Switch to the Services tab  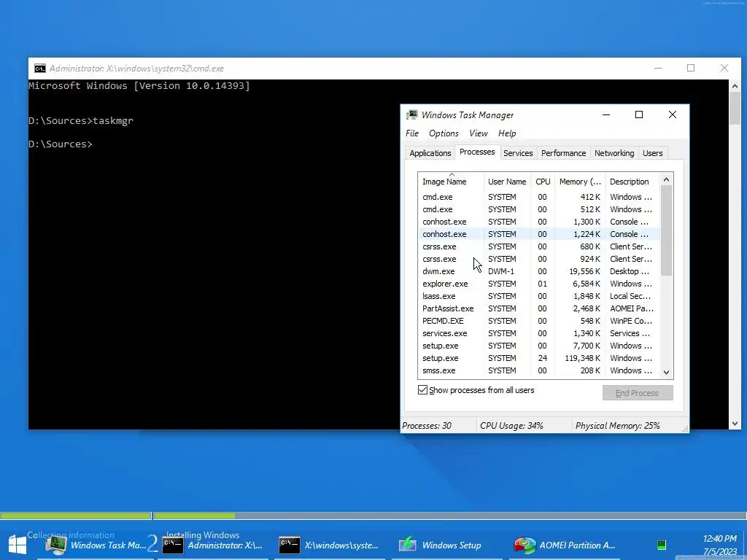click(x=518, y=153)
